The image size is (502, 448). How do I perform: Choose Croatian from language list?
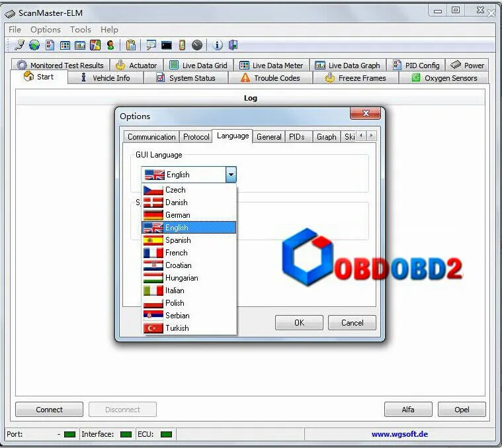coord(189,265)
